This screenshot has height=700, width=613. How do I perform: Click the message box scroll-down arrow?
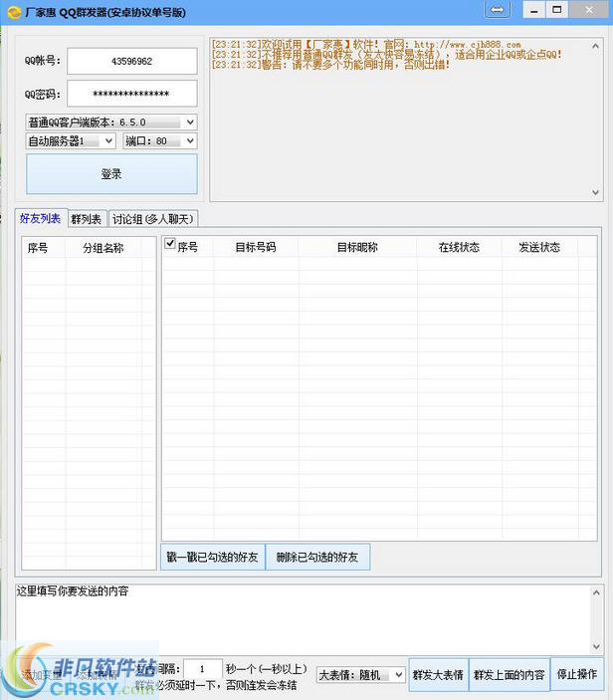point(596,646)
